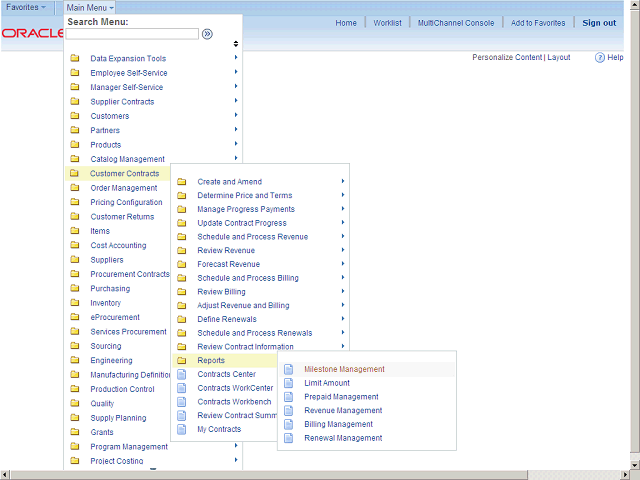Expand the Create and Amend submenu arrow
This screenshot has width=640, height=480.
point(342,181)
